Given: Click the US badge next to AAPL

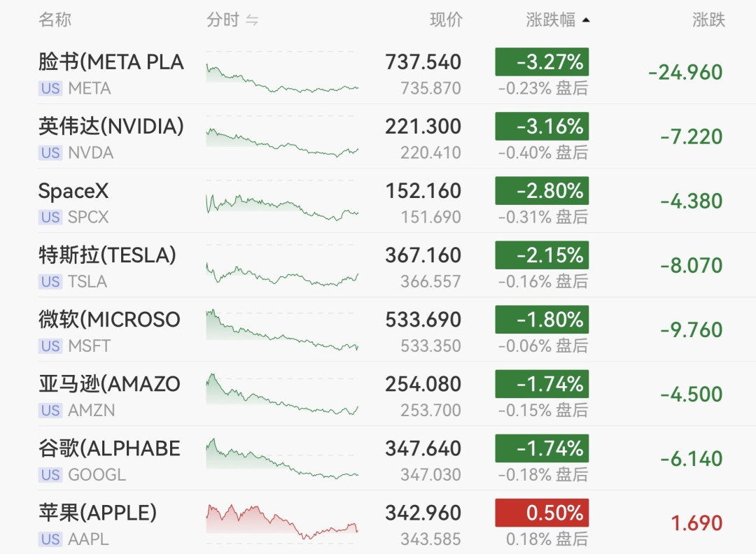Looking at the screenshot, I should point(50,539).
